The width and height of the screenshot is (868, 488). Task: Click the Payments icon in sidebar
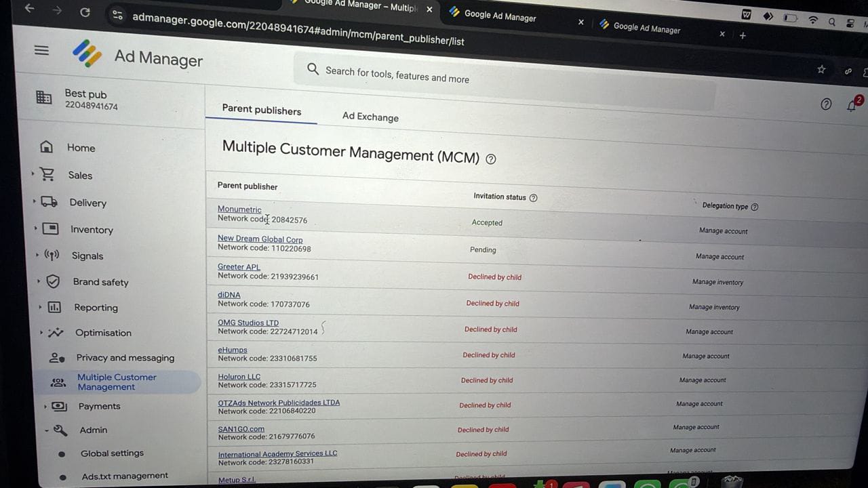pos(59,406)
